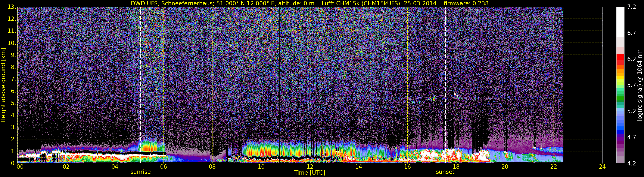Click the time tick label '14'
This screenshot has height=177, width=644.
tap(358, 167)
